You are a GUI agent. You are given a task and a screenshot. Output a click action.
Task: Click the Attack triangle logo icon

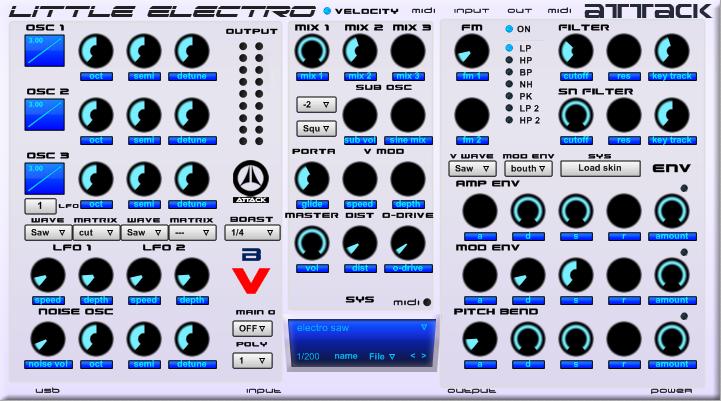coord(251,180)
